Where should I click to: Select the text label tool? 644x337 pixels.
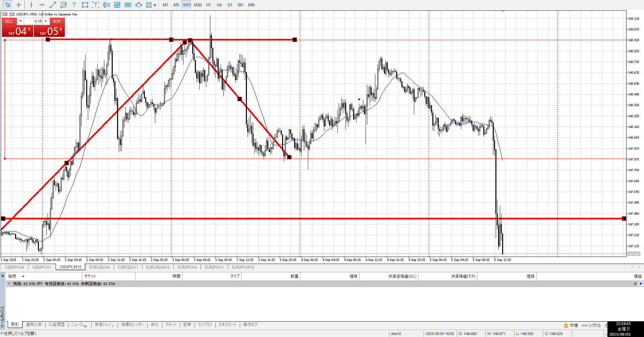(74, 5)
